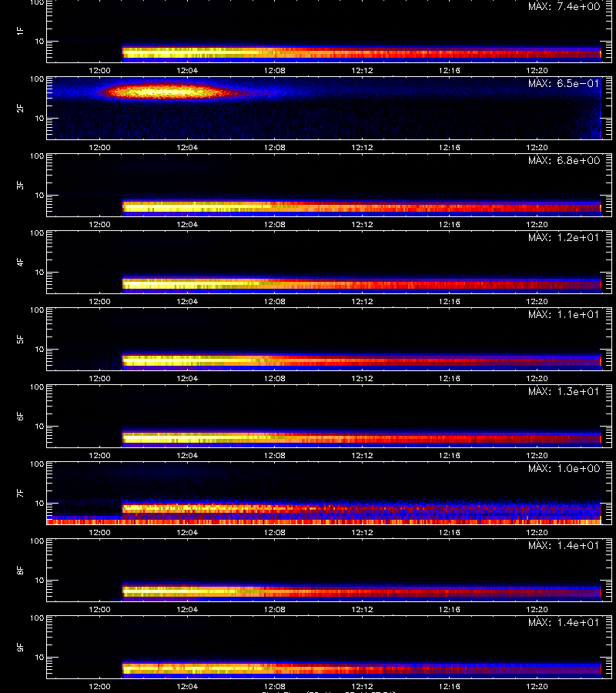616x693 pixels.
Task: Select the 9F panel axis label
Action: point(20,647)
